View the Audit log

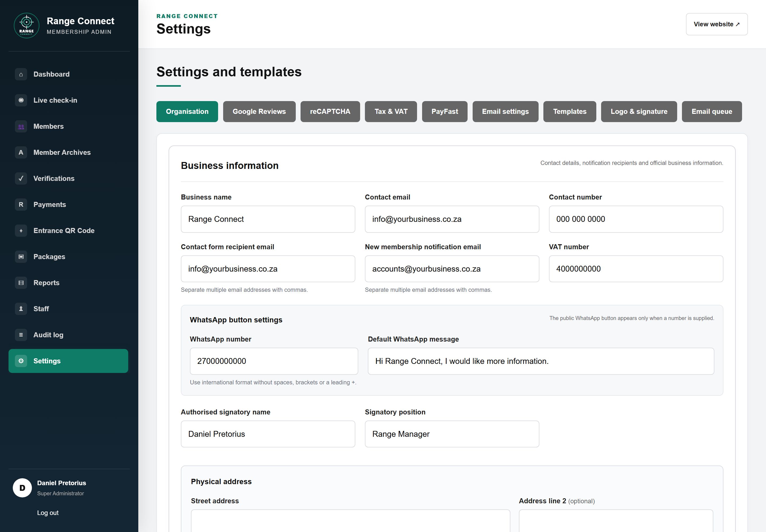tap(68, 335)
